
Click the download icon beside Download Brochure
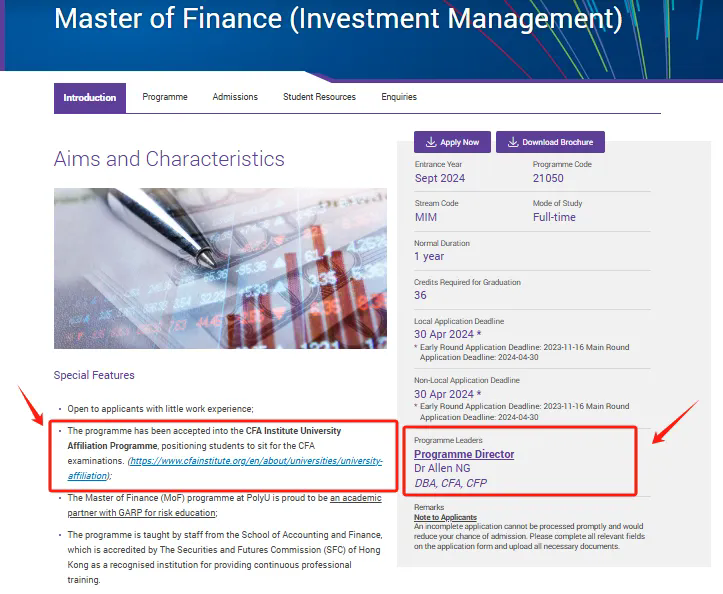[x=513, y=142]
